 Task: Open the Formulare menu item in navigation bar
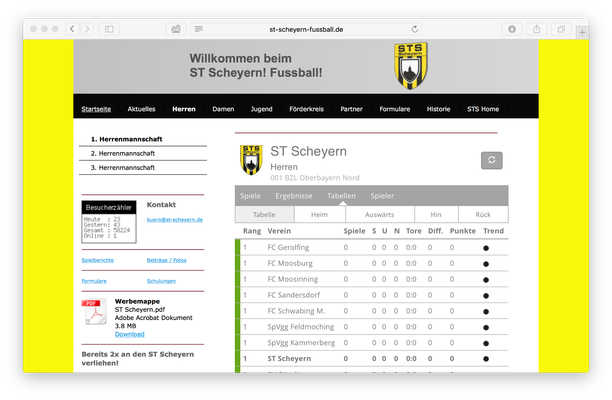click(x=395, y=109)
